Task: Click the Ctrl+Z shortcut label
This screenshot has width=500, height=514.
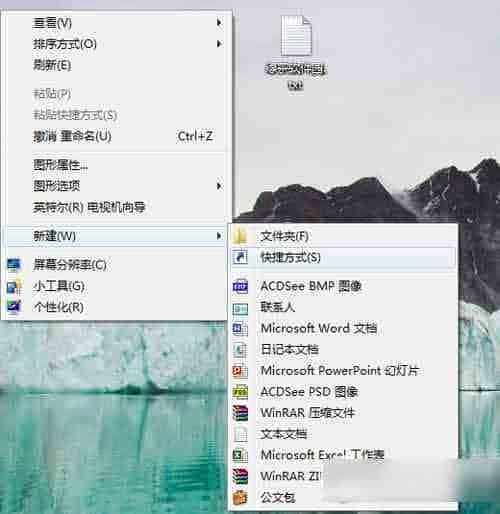Action: tap(195, 136)
